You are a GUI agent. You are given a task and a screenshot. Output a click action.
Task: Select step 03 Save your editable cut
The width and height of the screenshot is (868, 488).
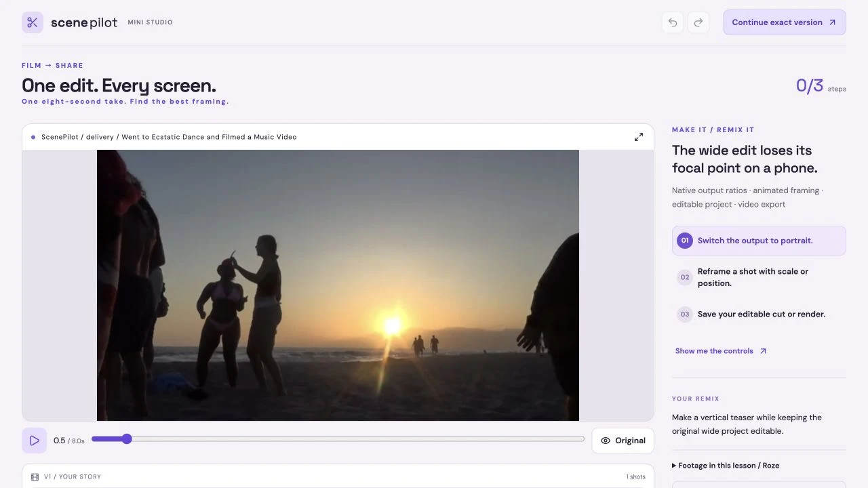pos(759,314)
